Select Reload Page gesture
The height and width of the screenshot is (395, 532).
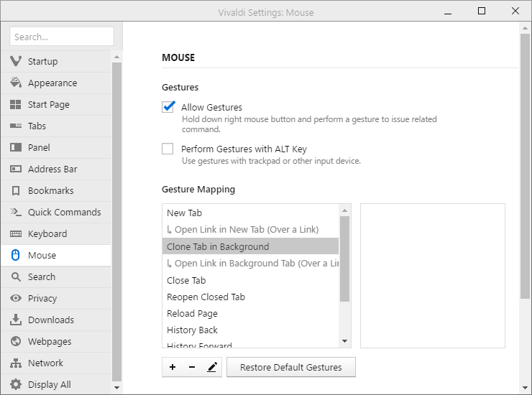pos(250,314)
